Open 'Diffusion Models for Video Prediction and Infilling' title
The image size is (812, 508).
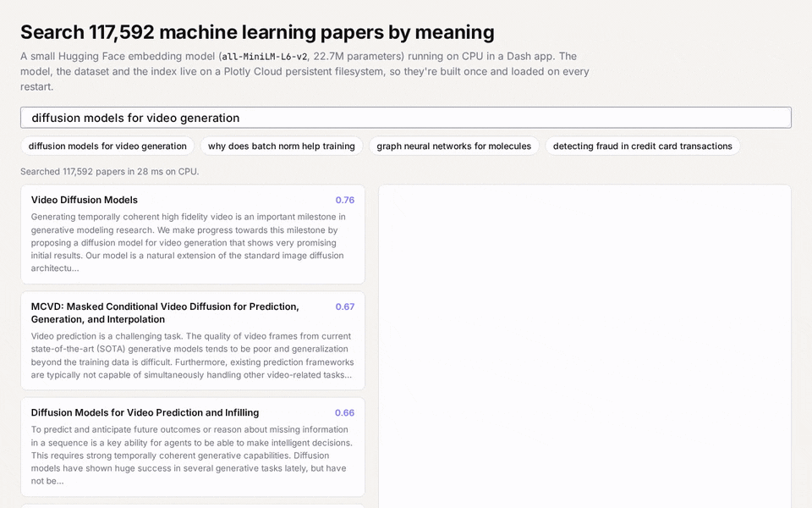point(145,412)
